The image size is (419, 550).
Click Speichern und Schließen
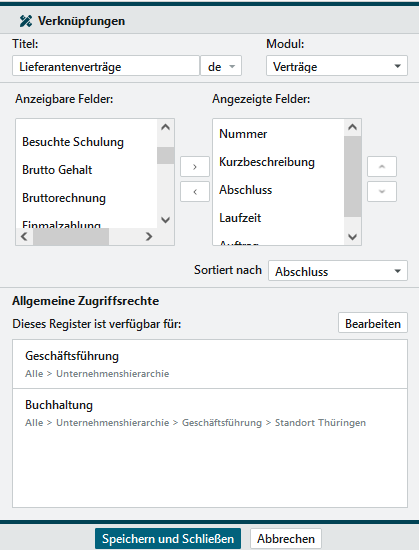coord(168,538)
